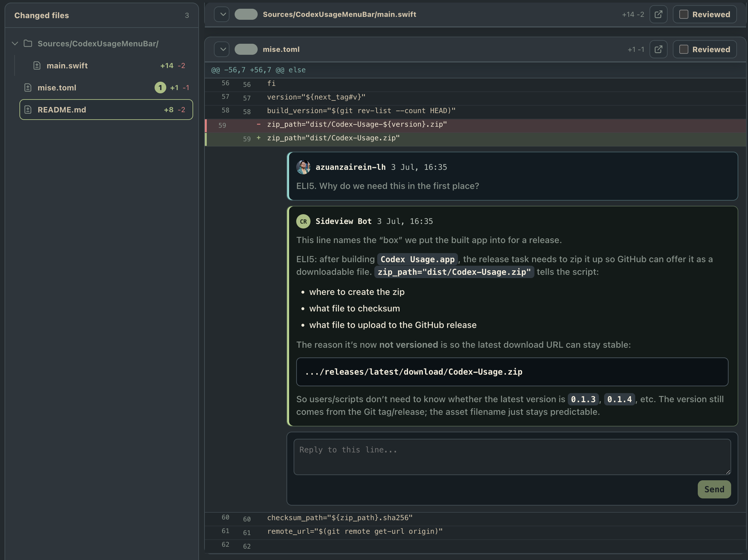Collapse the Sources/CodexUsageMenuBar folder
748x560 pixels.
[15, 44]
